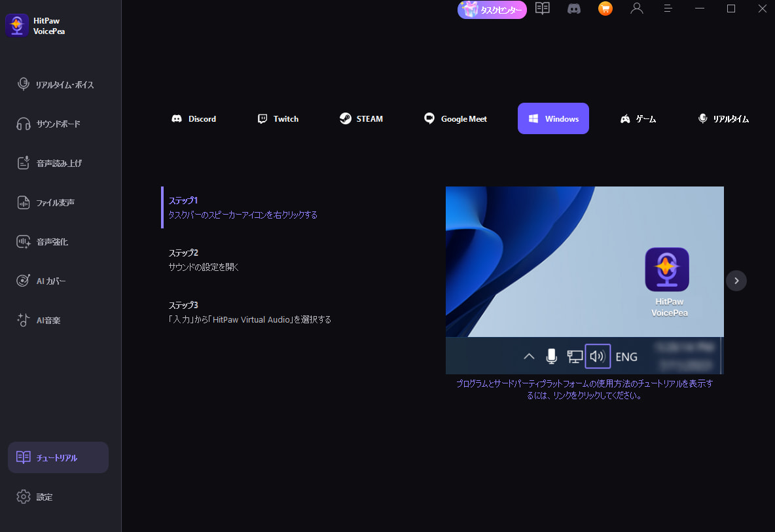775x532 pixels.
Task: Open the hamburger menu in title bar
Action: coord(668,9)
